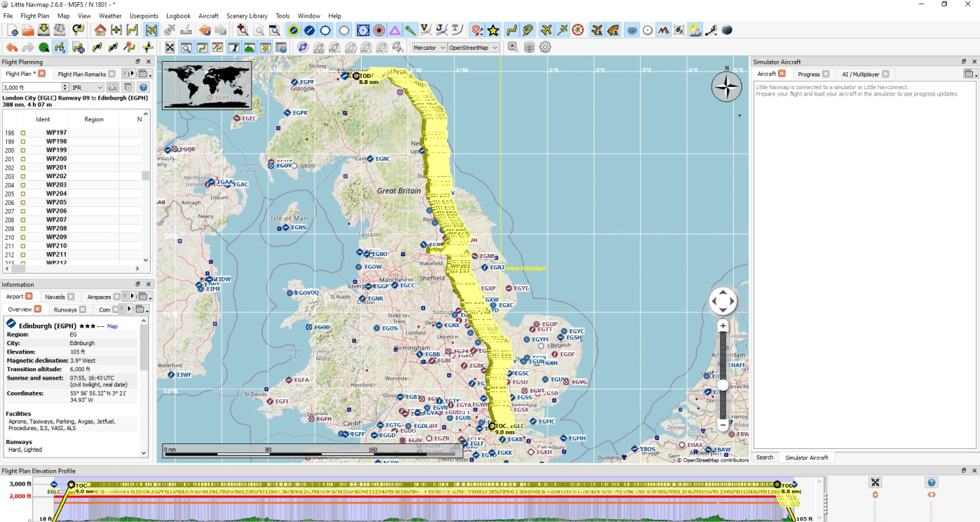The height and width of the screenshot is (522, 980).
Task: Click the database stack icon
Action: pyautogui.click(x=529, y=48)
